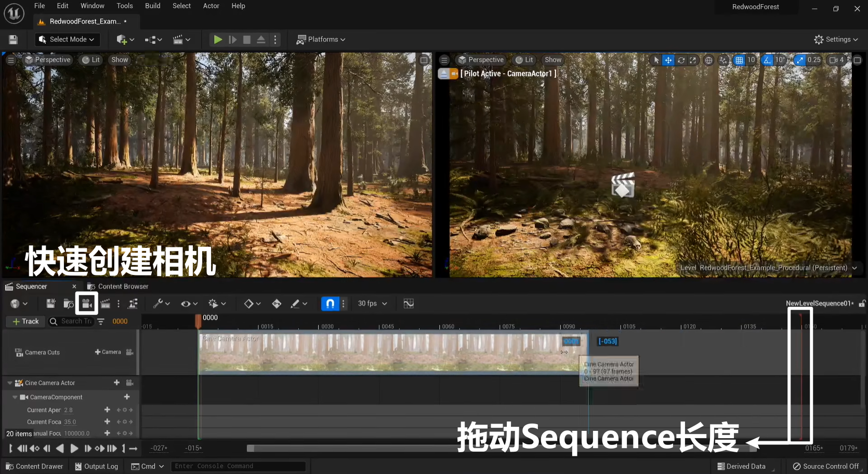The width and height of the screenshot is (868, 474).
Task: Click render movie clapperboard icon in Sequencer
Action: point(106,304)
